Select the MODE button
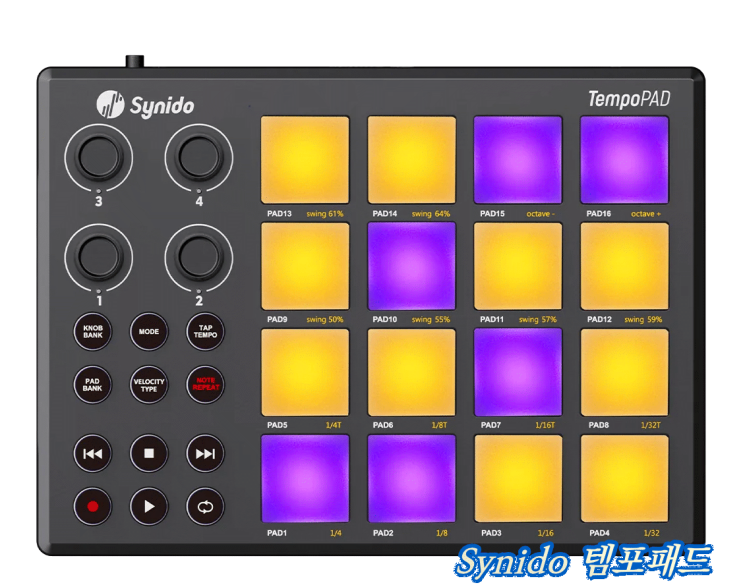The height and width of the screenshot is (587, 743). (149, 331)
